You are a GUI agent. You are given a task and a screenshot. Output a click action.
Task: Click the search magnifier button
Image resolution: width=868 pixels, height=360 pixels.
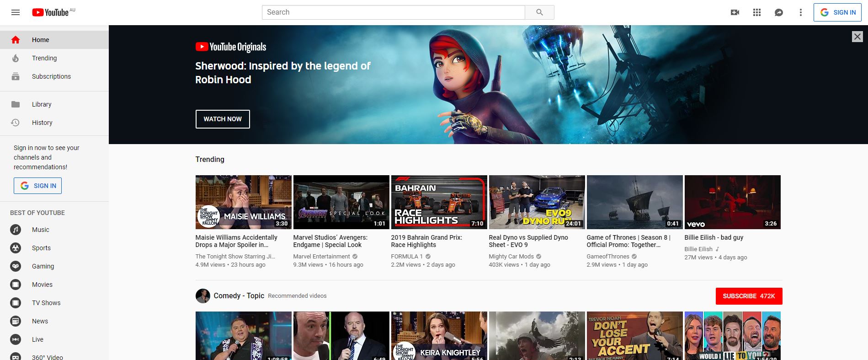pyautogui.click(x=539, y=12)
